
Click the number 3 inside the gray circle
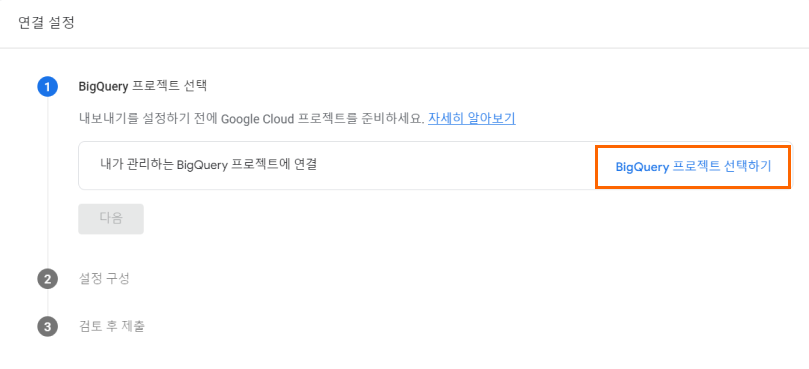click(x=47, y=327)
